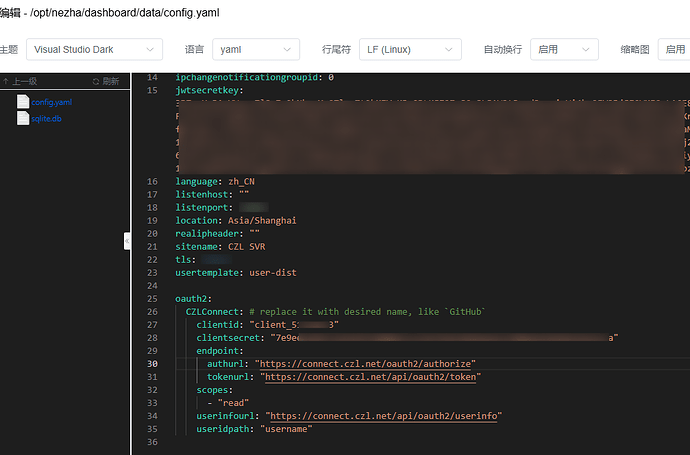Click the 'scopes:' key on line 32

pyautogui.click(x=214, y=390)
